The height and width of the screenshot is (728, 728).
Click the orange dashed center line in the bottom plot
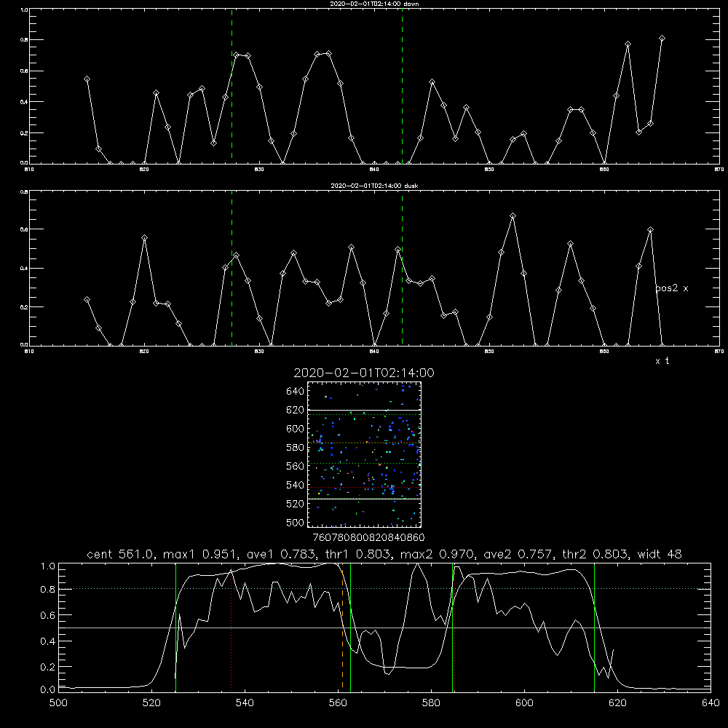click(x=343, y=627)
